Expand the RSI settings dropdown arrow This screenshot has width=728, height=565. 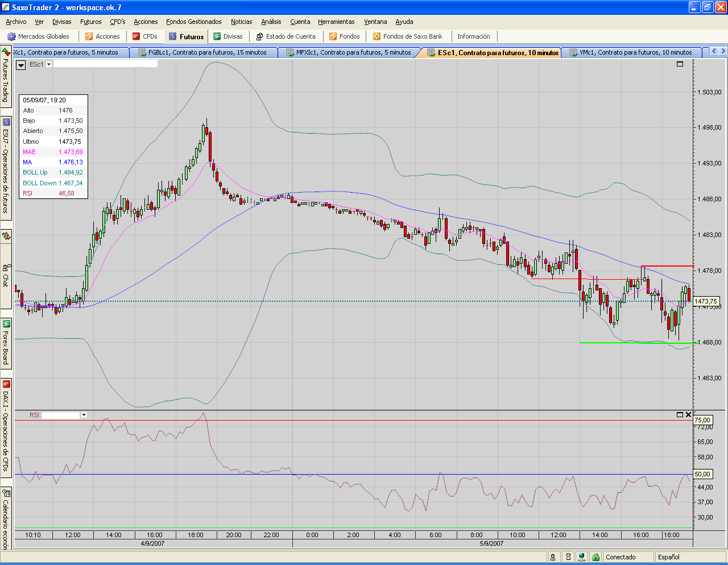point(84,415)
